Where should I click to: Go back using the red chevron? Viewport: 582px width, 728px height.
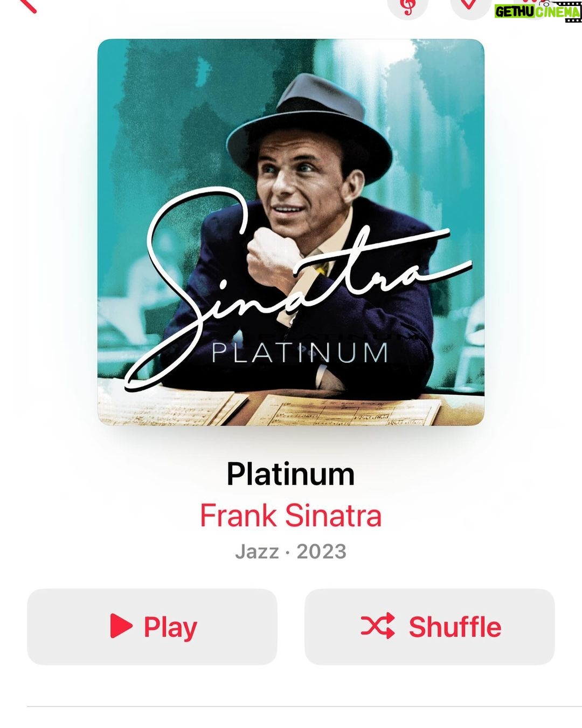[26, 5]
